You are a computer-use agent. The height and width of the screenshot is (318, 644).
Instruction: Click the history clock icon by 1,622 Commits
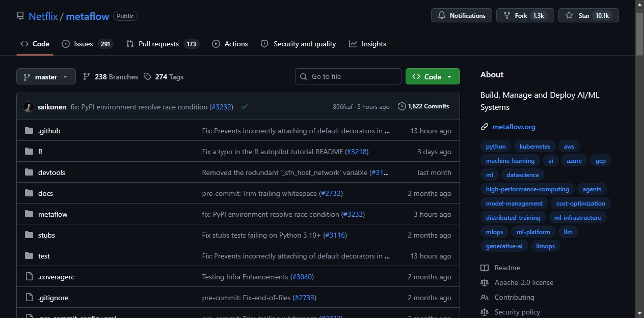(402, 106)
